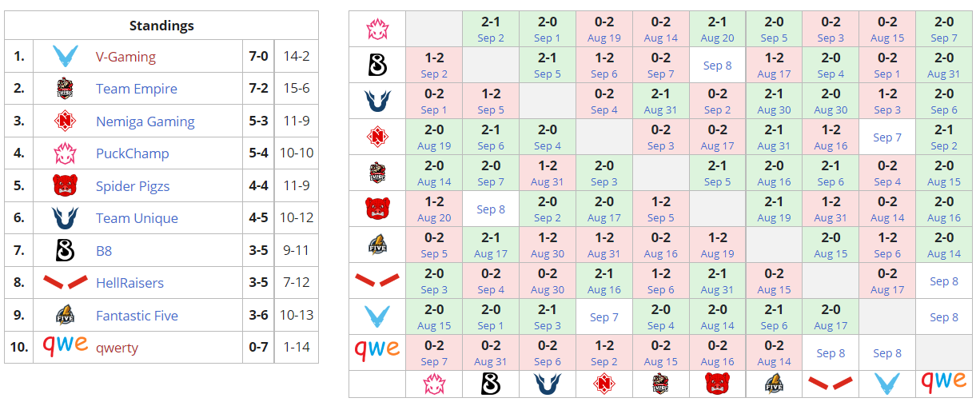980x402 pixels.
Task: Click the B8 logo in the crosstable's bottom row
Action: pyautogui.click(x=491, y=384)
